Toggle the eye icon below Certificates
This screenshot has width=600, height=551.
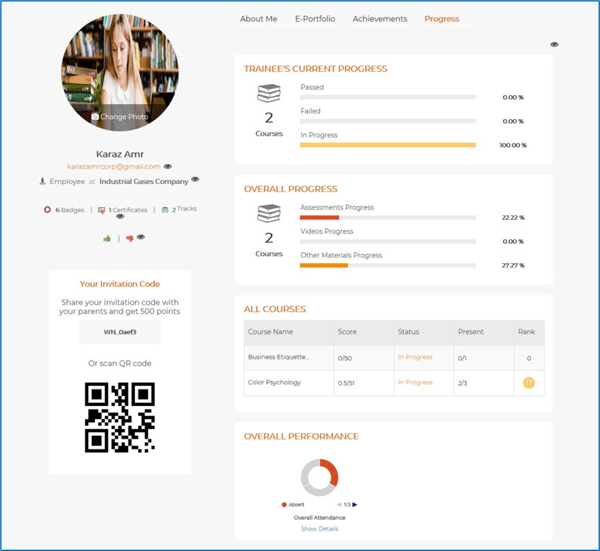pyautogui.click(x=120, y=217)
